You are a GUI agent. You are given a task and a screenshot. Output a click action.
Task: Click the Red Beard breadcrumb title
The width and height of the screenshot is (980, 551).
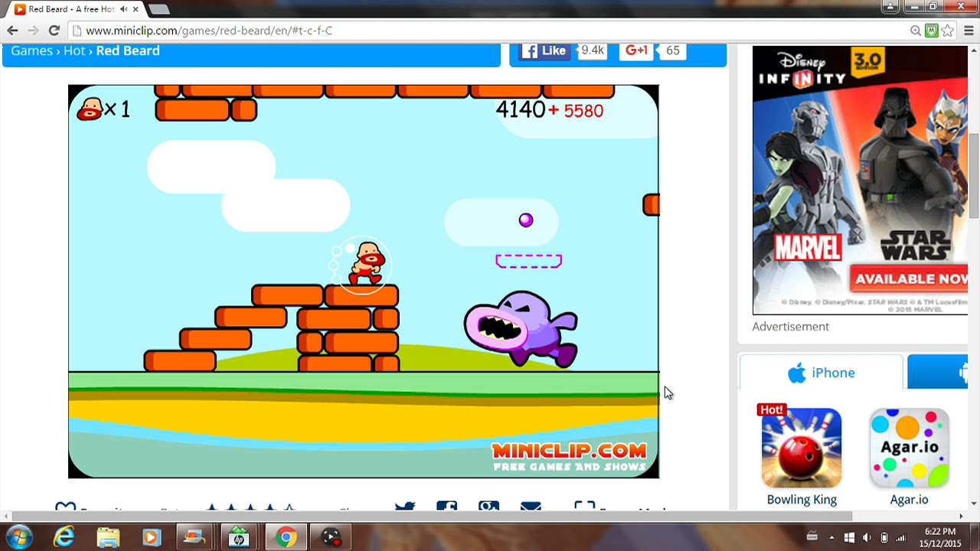tap(128, 51)
